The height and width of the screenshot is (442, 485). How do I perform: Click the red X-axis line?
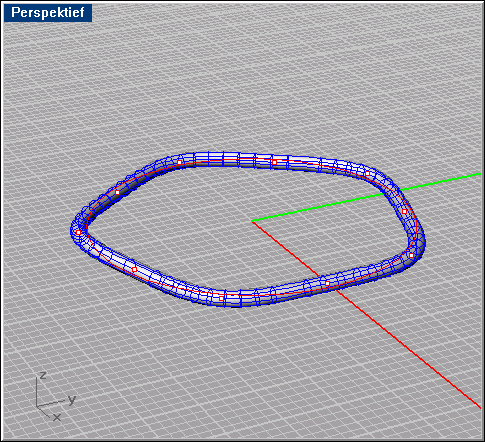[x=400, y=342]
